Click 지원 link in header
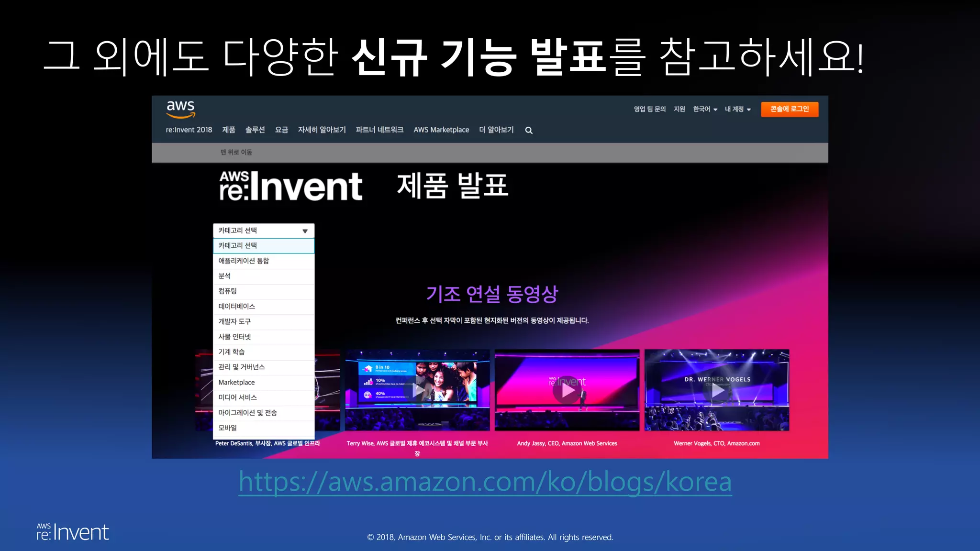The width and height of the screenshot is (980, 551). pos(679,109)
